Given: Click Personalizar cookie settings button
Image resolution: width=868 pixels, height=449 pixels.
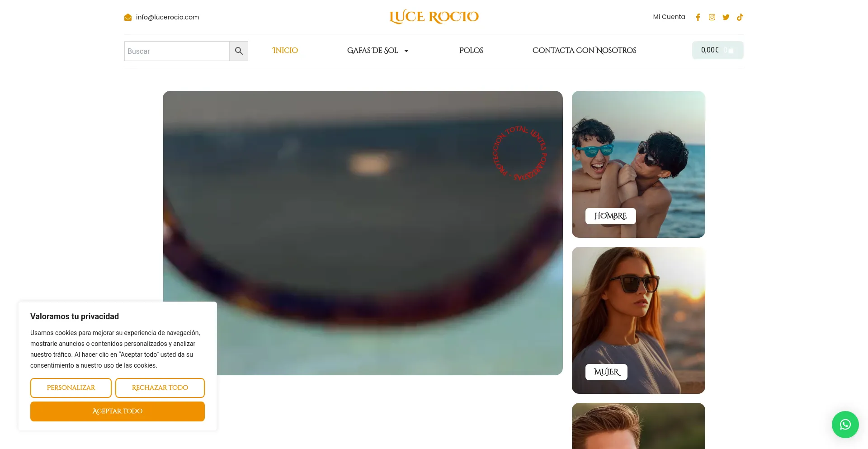Looking at the screenshot, I should click(71, 388).
